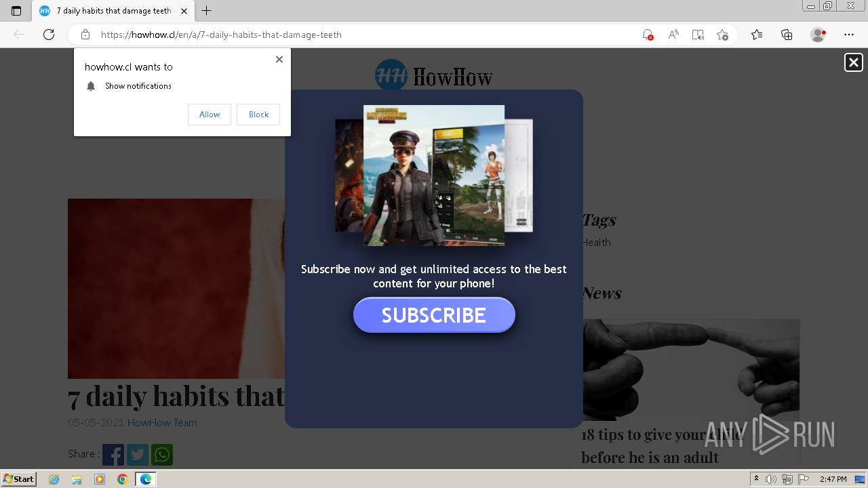This screenshot has height=488, width=868.
Task: Open media player taskbar icon
Action: pos(100,479)
